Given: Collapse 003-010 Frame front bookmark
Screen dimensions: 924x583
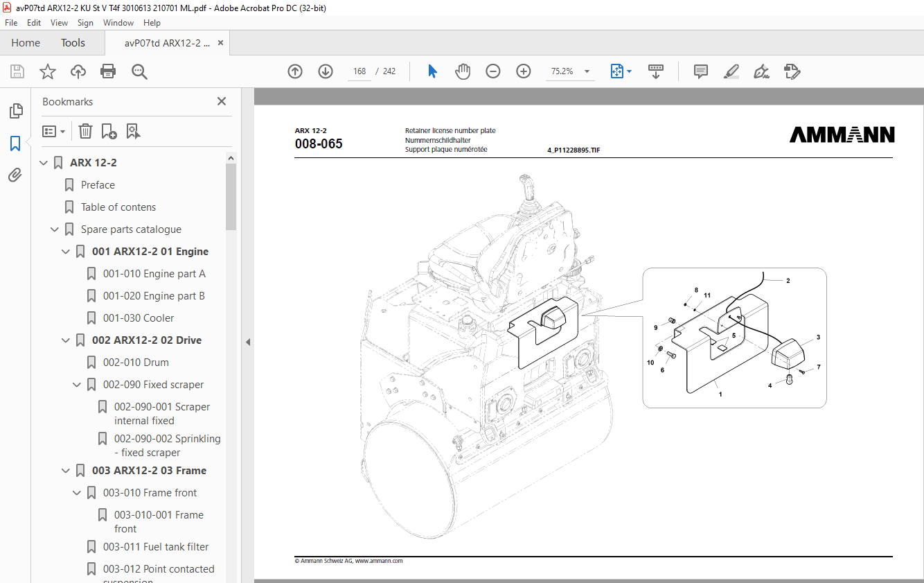Looking at the screenshot, I should point(77,493).
